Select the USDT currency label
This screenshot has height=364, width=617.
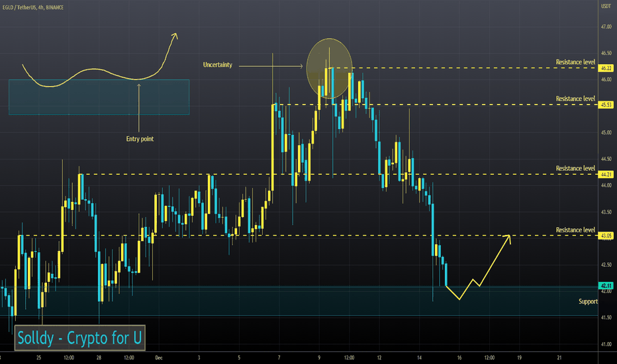606,7
